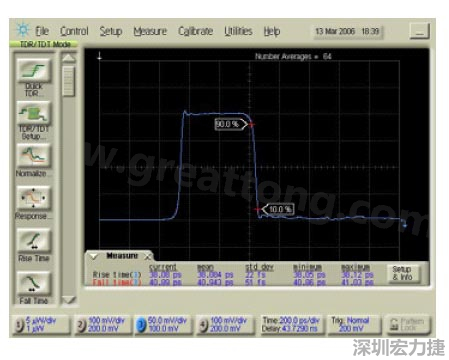Screen dimensions: 449x360
Task: Close the Measure tab with X
Action: point(148,256)
